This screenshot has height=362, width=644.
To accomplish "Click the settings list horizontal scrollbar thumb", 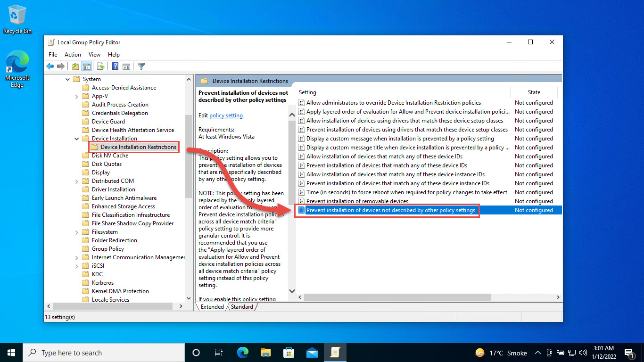I will 397,297.
